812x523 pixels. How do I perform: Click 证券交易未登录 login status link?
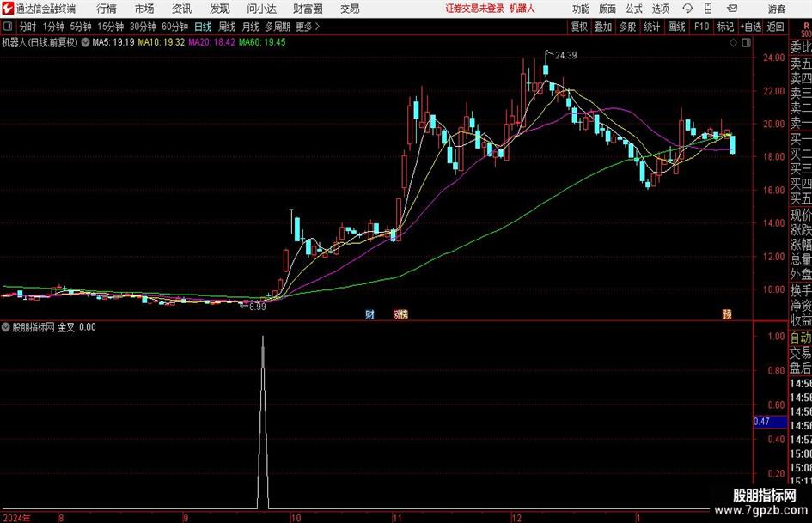tap(475, 9)
